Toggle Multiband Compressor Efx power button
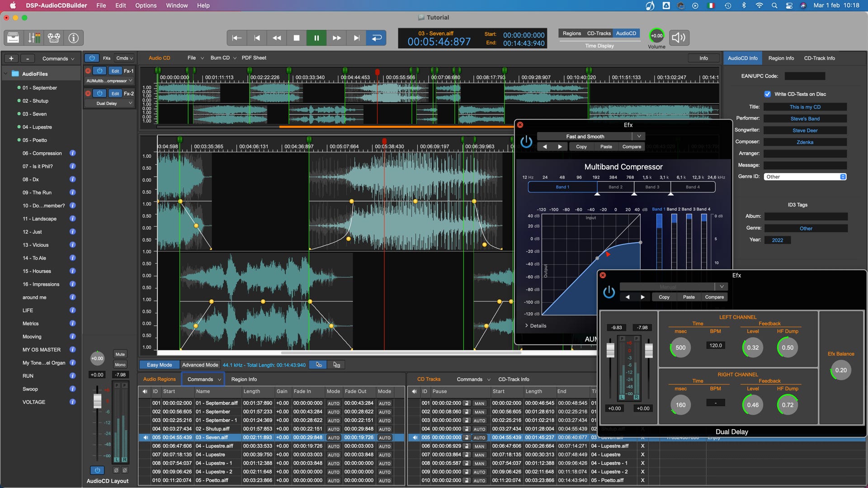868x488 pixels. pos(526,142)
